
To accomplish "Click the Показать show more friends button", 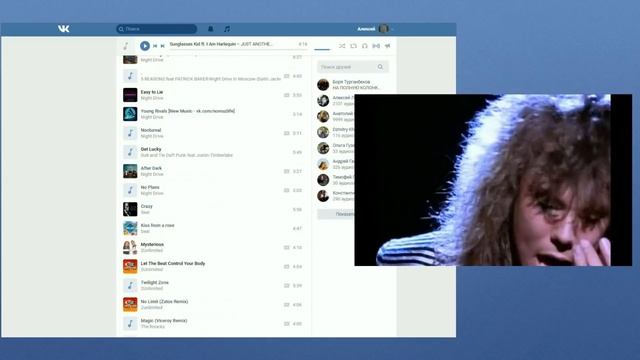I will [336, 214].
